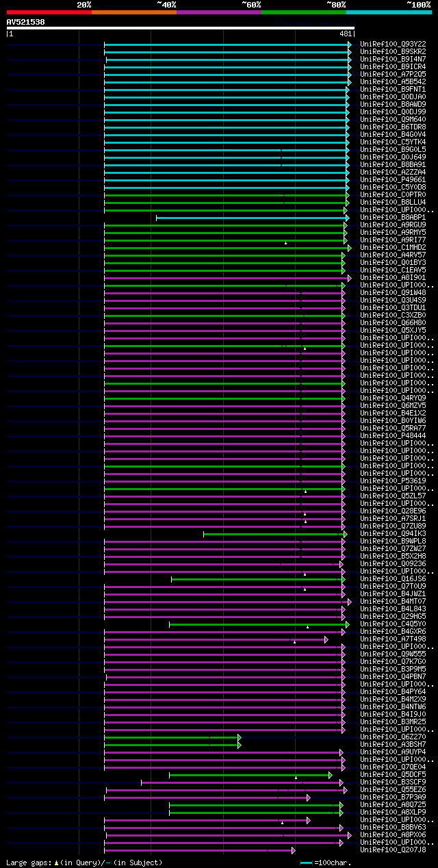Click the purple alignment bar for A8I901

(x=227, y=278)
